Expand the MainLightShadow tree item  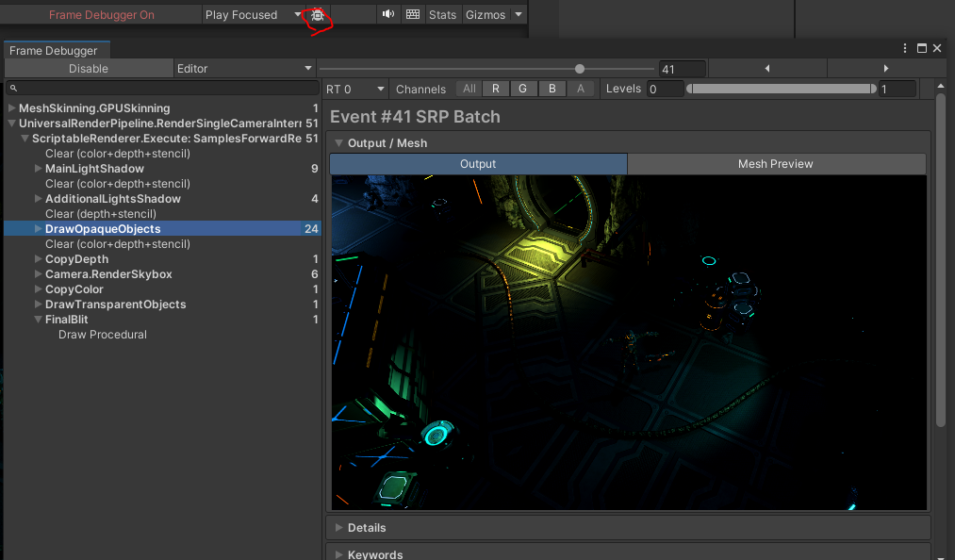coord(38,169)
